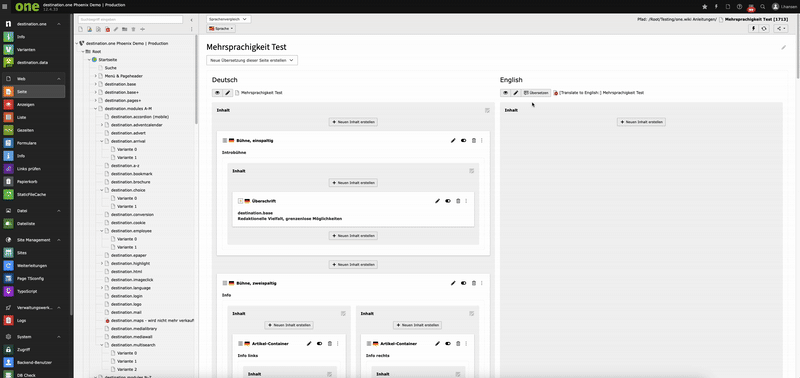Open the Backend-Benutzer module
Screen dimensions: 800x378
[x=33, y=362]
